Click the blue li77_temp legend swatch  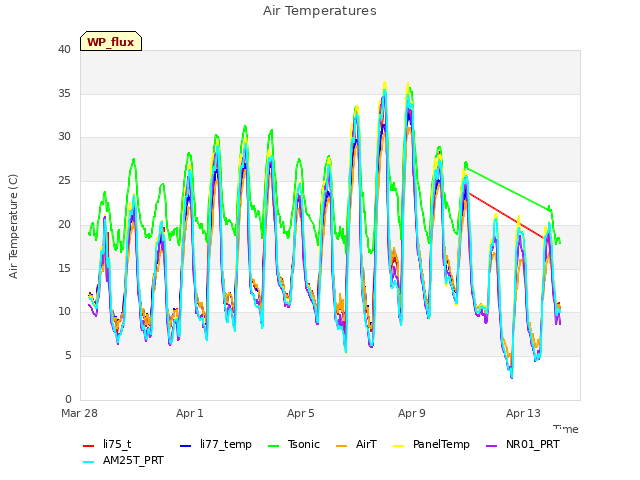click(x=186, y=446)
